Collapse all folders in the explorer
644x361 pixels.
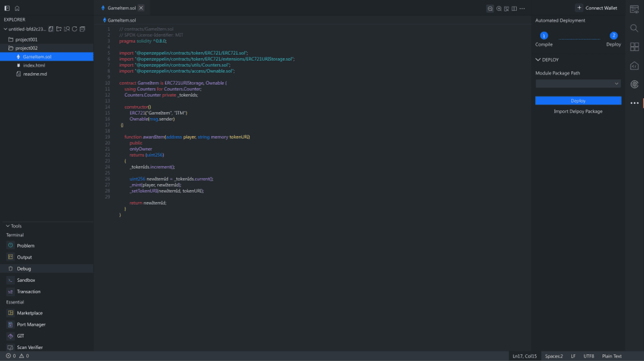pyautogui.click(x=82, y=29)
